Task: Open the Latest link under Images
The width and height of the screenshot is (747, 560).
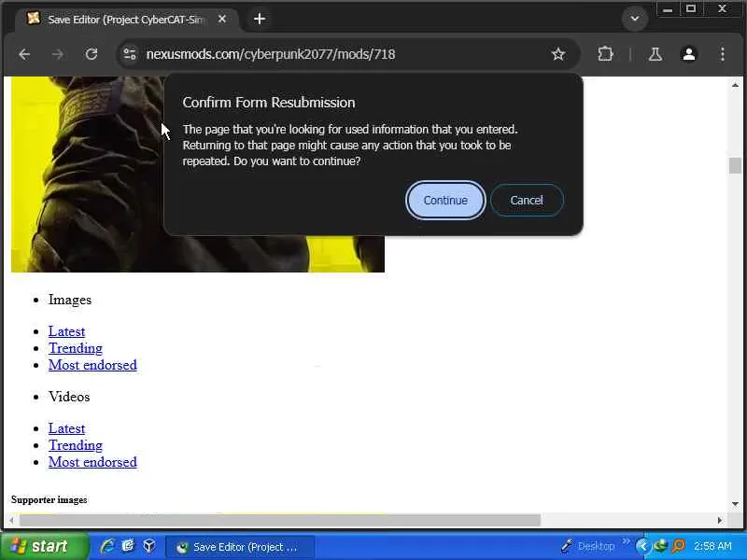Action: coord(66,331)
